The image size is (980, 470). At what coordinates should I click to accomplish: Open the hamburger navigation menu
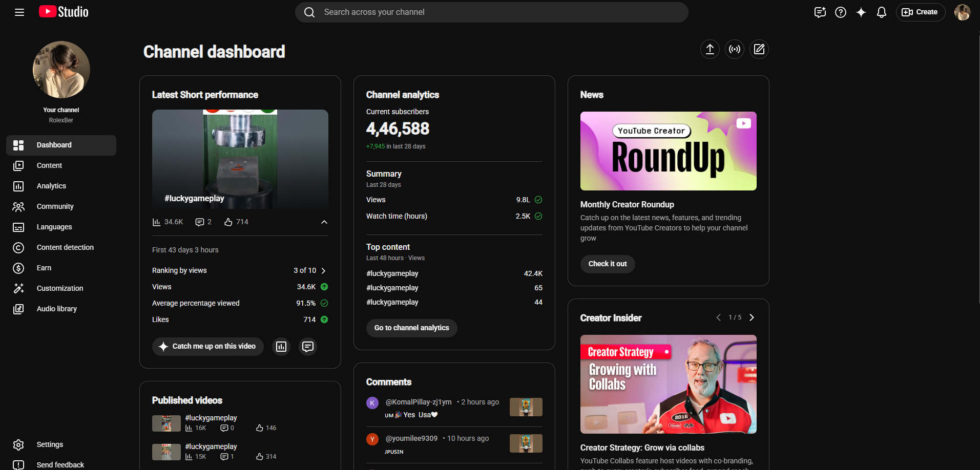[19, 12]
